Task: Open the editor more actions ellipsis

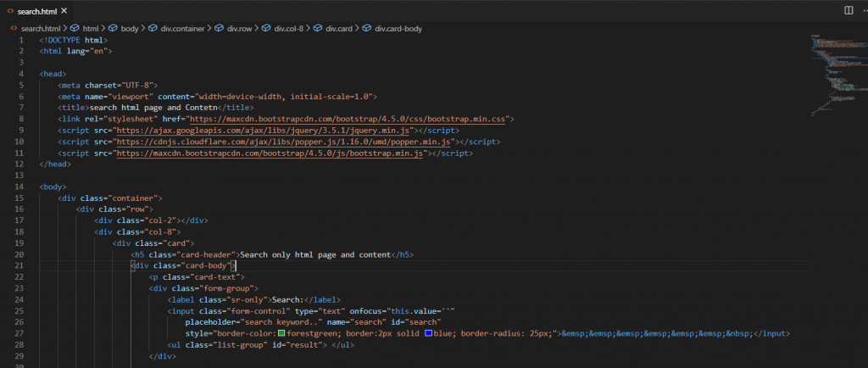Action: [865, 10]
